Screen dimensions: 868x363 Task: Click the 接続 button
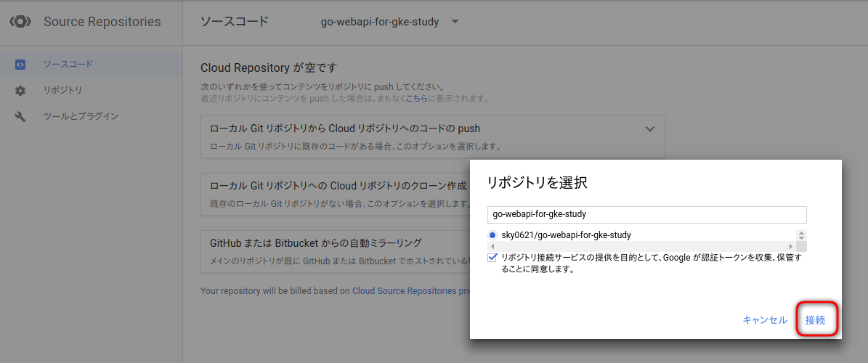point(816,320)
